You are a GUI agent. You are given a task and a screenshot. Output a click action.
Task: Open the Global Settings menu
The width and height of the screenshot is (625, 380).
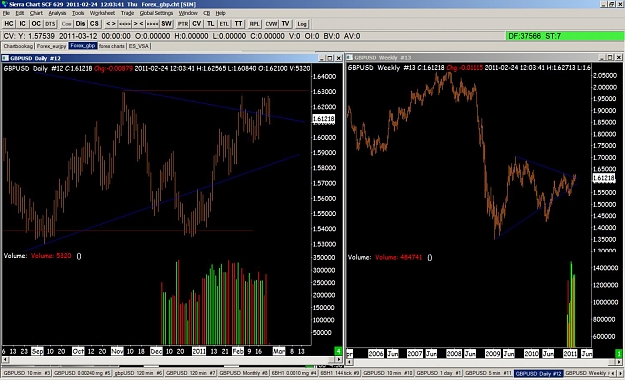[156, 13]
